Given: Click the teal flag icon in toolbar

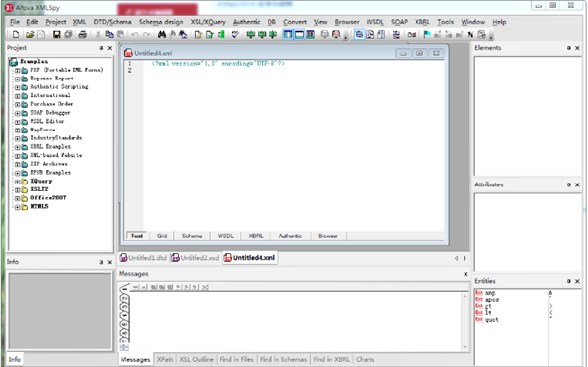Looking at the screenshot, I should (x=426, y=35).
